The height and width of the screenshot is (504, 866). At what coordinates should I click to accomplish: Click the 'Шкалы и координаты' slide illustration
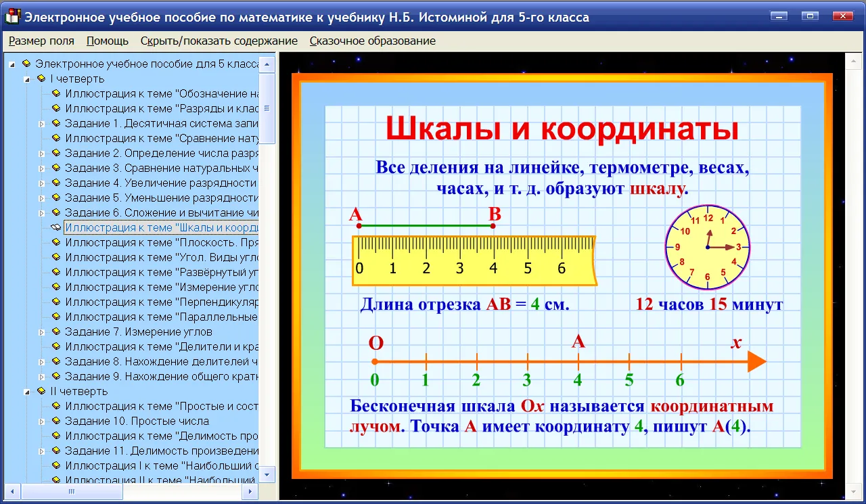pyautogui.click(x=562, y=276)
